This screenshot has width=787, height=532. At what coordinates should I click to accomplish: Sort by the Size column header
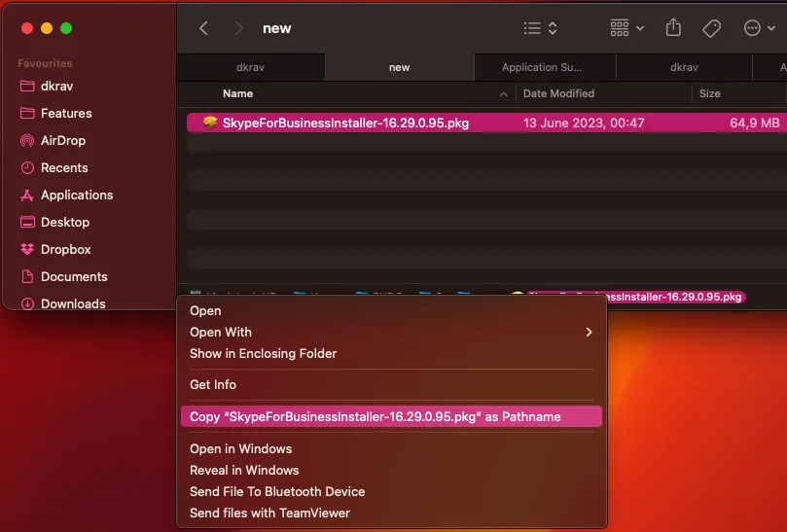tap(710, 93)
